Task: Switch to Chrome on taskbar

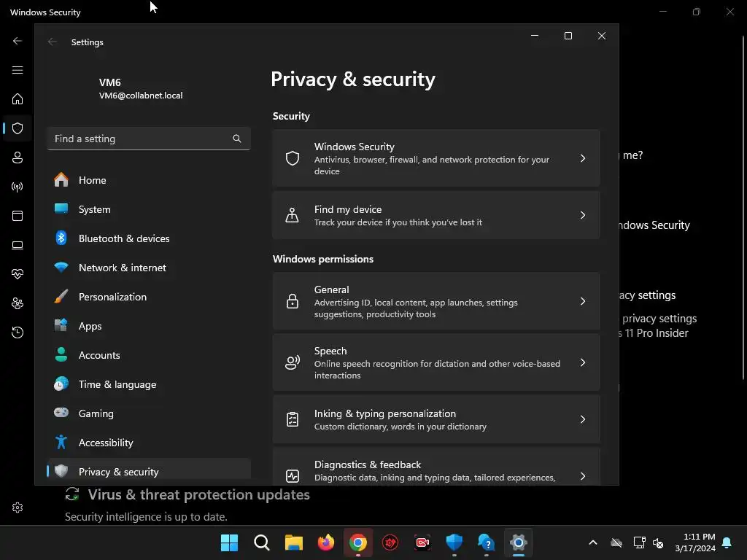Action: pos(357,542)
